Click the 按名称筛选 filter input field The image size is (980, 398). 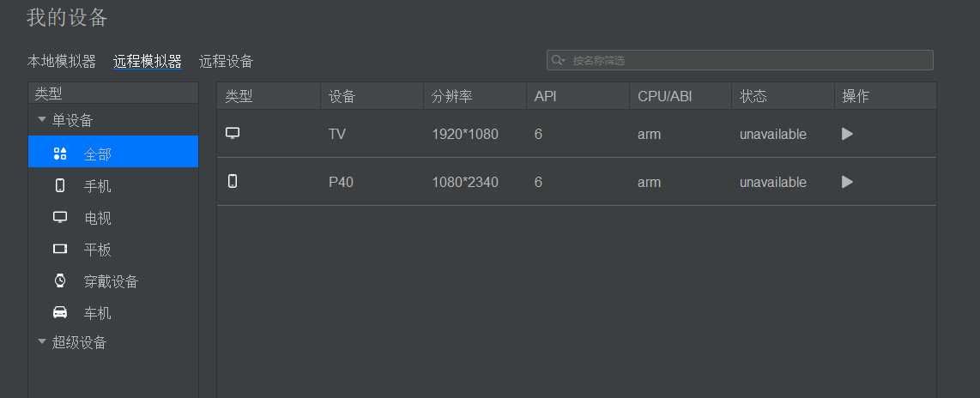pyautogui.click(x=740, y=60)
